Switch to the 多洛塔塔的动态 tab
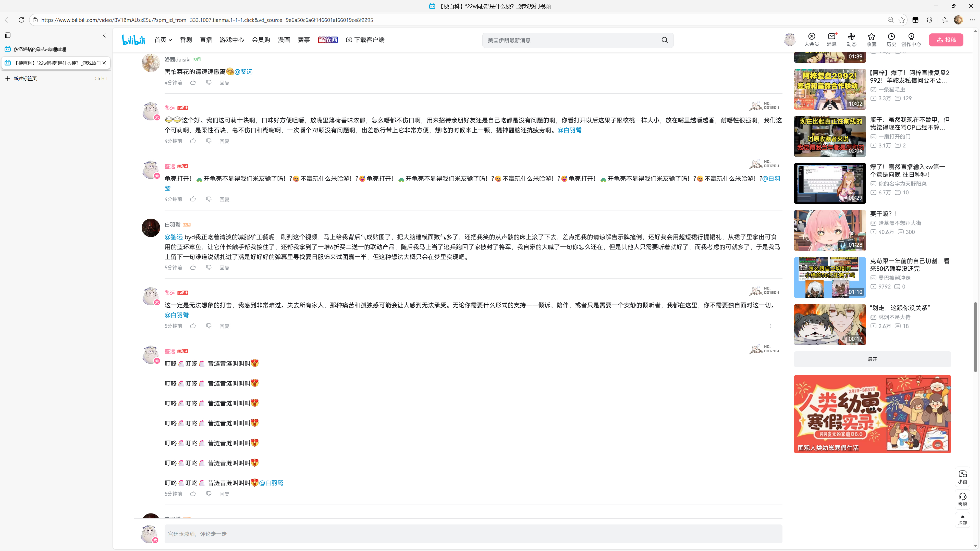This screenshot has width=980, height=551. pyautogui.click(x=40, y=49)
